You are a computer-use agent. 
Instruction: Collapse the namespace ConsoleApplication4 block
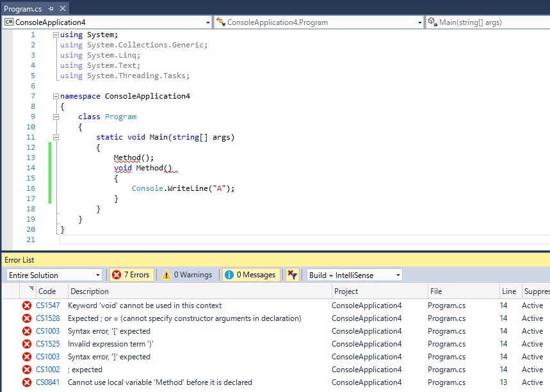coord(56,96)
